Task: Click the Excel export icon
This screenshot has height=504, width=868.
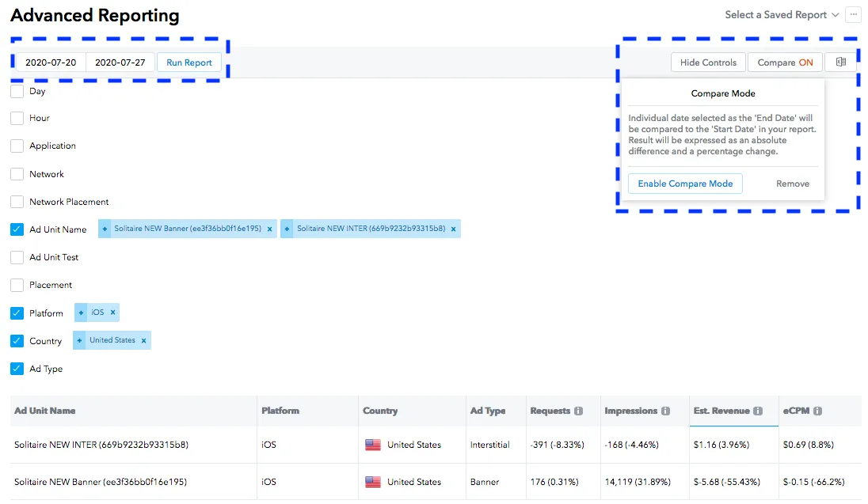Action: point(841,62)
